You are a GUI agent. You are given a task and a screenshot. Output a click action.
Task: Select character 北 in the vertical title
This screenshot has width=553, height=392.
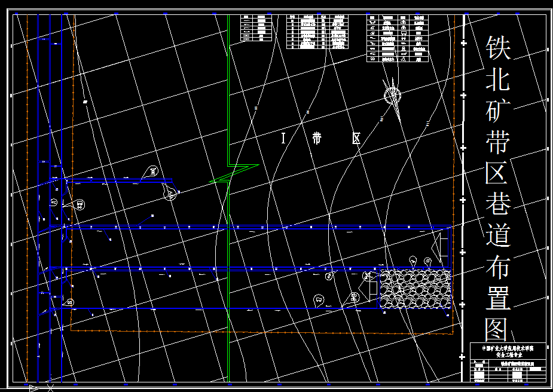497,79
